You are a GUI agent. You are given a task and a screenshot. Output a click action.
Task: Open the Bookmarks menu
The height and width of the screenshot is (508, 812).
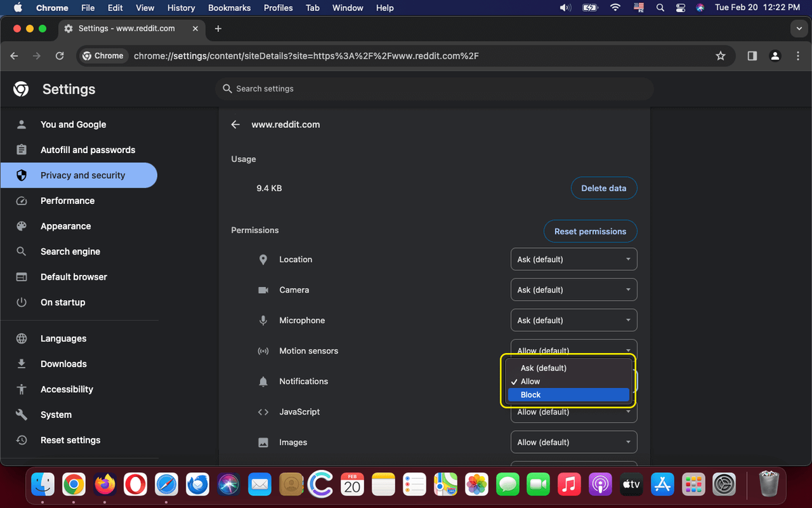point(230,7)
